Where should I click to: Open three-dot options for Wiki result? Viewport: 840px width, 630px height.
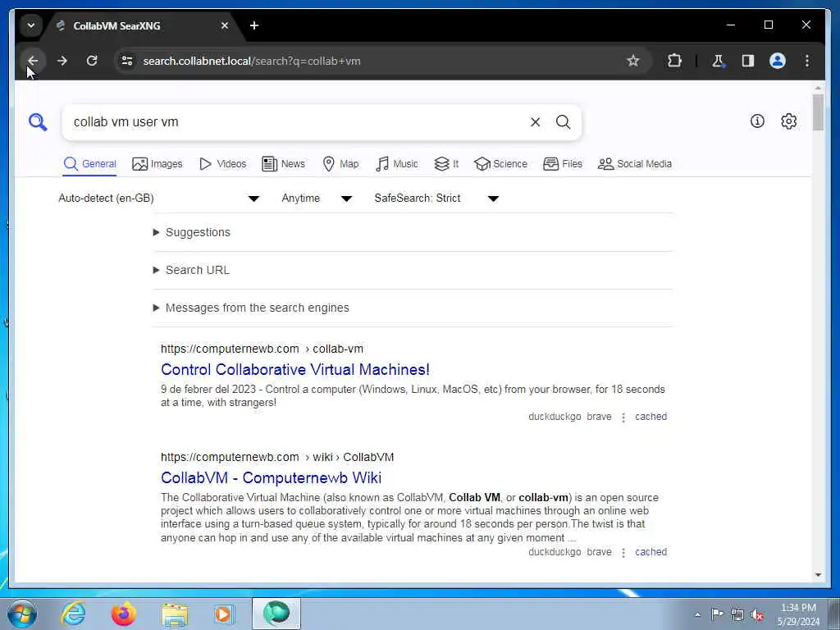pos(623,552)
